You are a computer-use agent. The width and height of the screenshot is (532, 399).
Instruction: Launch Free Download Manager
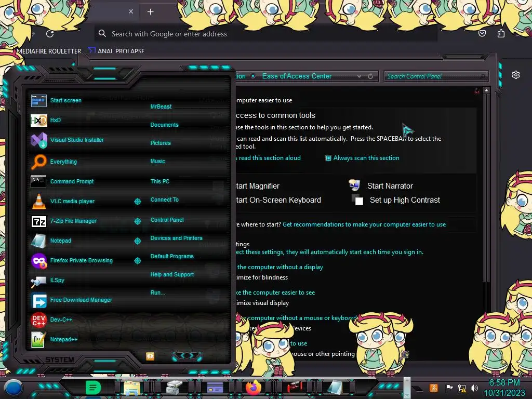point(71,300)
